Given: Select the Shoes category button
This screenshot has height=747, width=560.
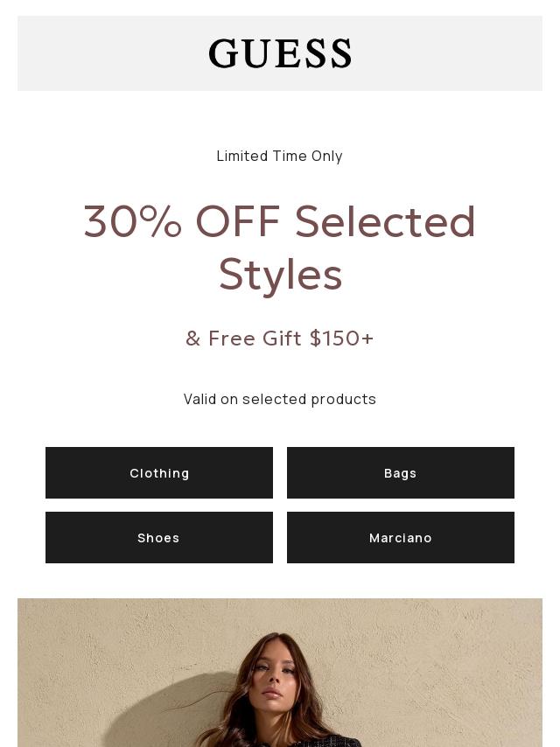Looking at the screenshot, I should click(159, 538).
